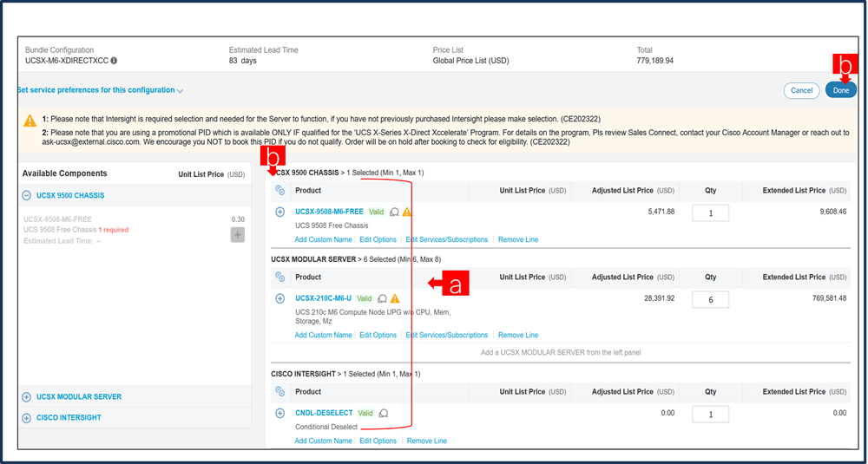Click support headset icon for UCSX-210C-M6-U

click(382, 298)
